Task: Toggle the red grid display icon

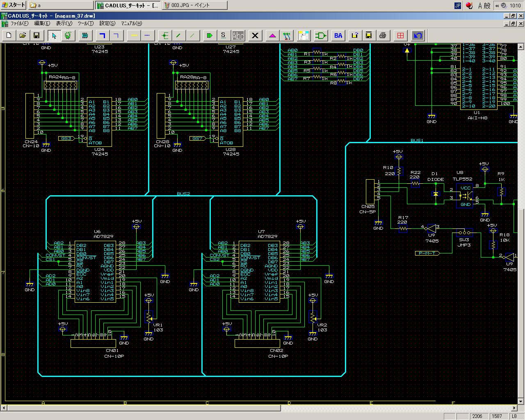Action: [x=400, y=36]
